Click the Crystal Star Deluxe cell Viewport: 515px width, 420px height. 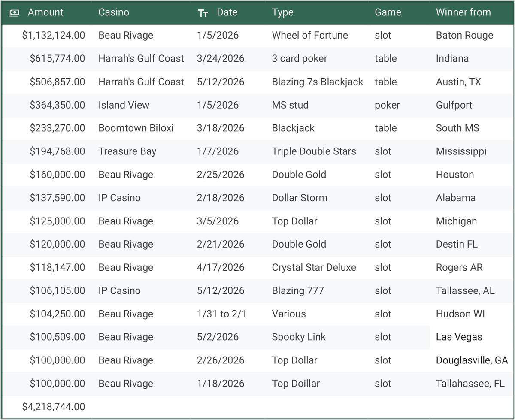click(x=314, y=267)
